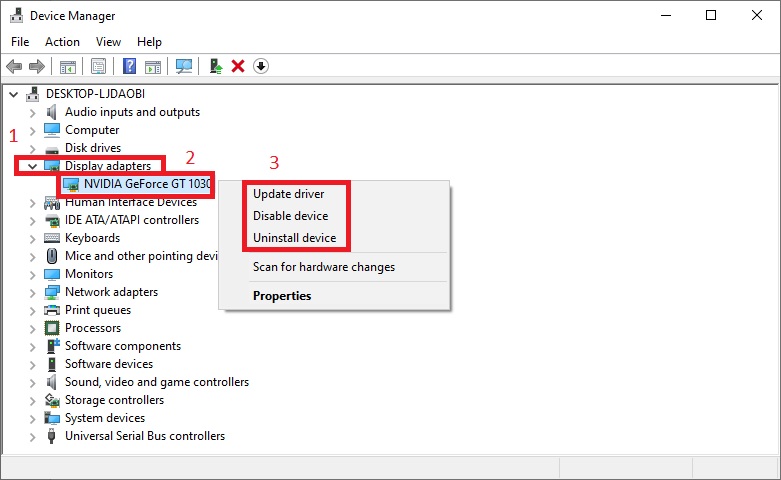Image resolution: width=781 pixels, height=480 pixels.
Task: Choose Uninstall device from context menu
Action: (x=294, y=238)
